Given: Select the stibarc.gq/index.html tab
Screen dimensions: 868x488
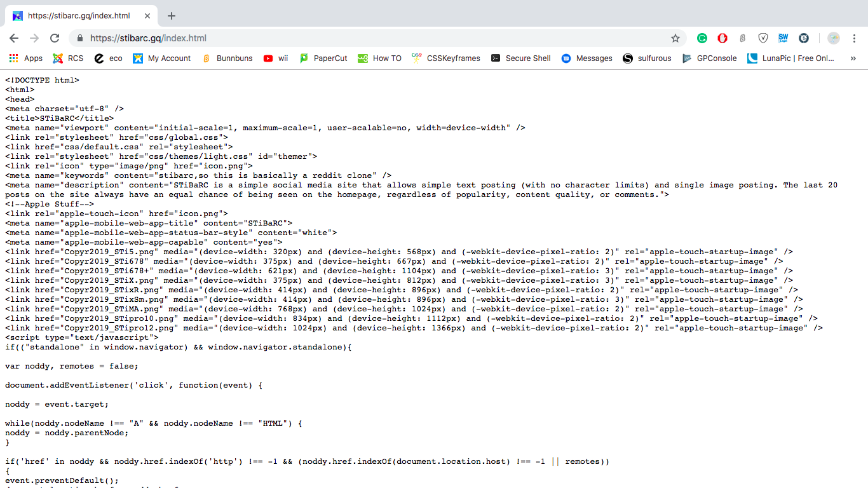Looking at the screenshot, I should [x=79, y=16].
